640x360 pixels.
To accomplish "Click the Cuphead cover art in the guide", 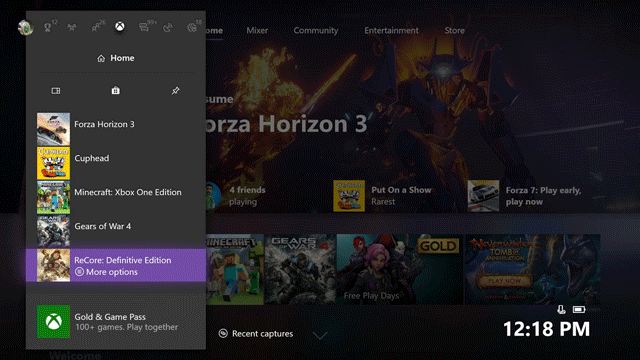I will [x=53, y=163].
